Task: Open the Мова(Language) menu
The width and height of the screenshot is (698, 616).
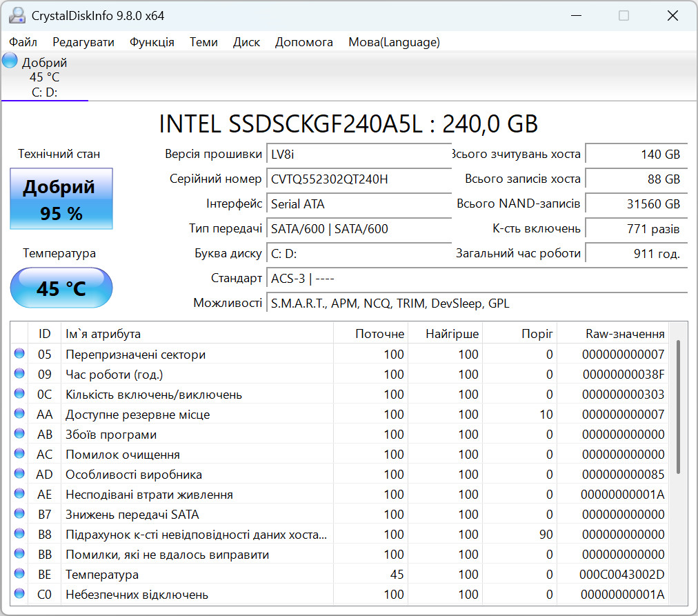Action: pyautogui.click(x=394, y=42)
